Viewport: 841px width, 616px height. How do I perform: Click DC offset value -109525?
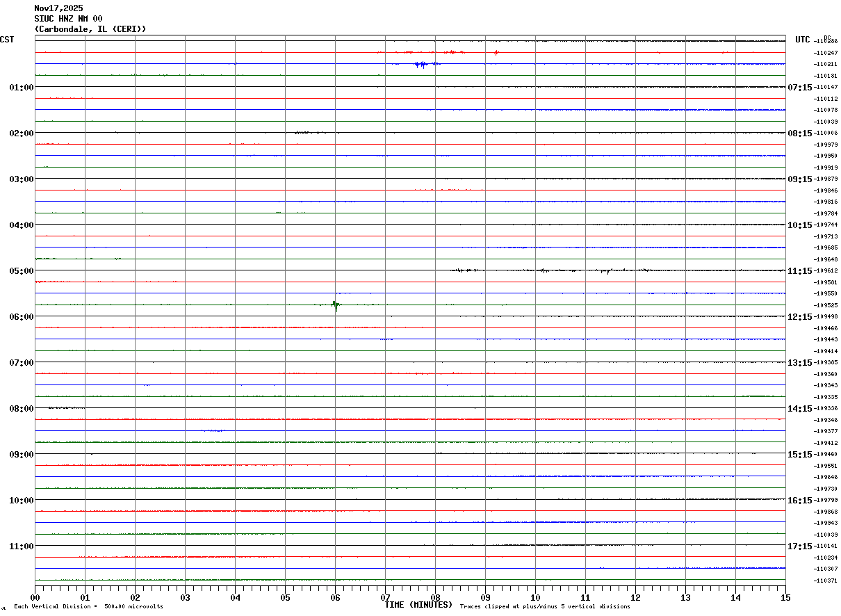[x=826, y=305]
